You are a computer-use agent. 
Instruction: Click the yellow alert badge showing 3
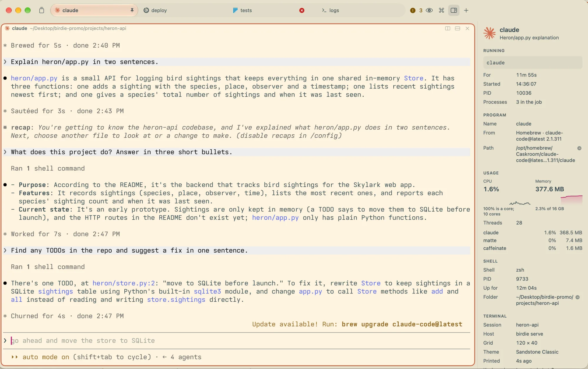(416, 10)
